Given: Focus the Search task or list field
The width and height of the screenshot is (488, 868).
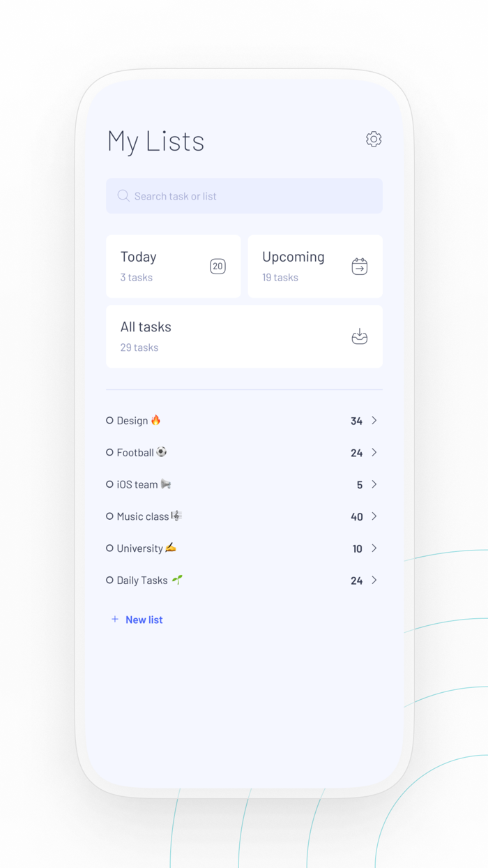Looking at the screenshot, I should coord(251,196).
